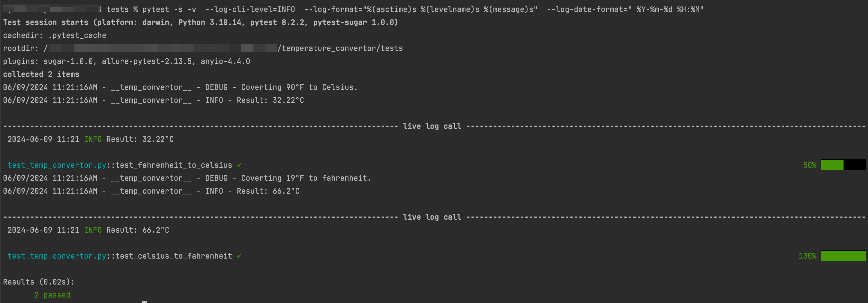Click green INFO label before Result: 66.2°C
This screenshot has height=303, width=868.
pos(93,230)
